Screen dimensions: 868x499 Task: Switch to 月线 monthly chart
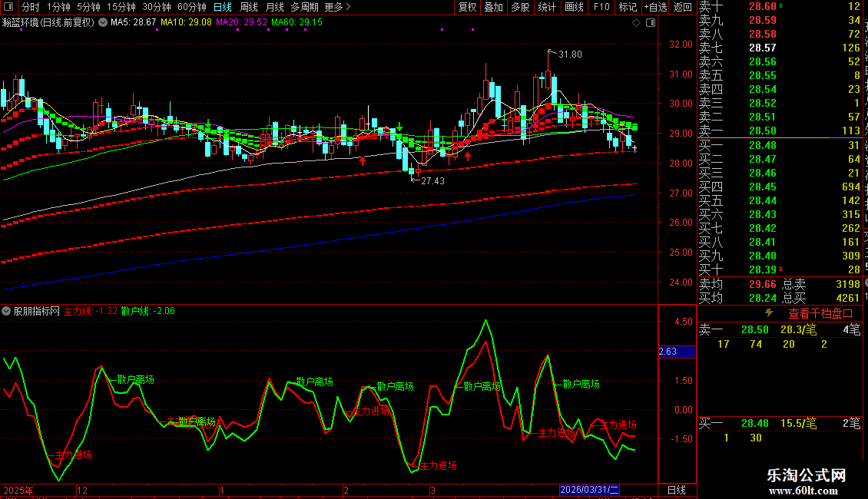point(274,7)
